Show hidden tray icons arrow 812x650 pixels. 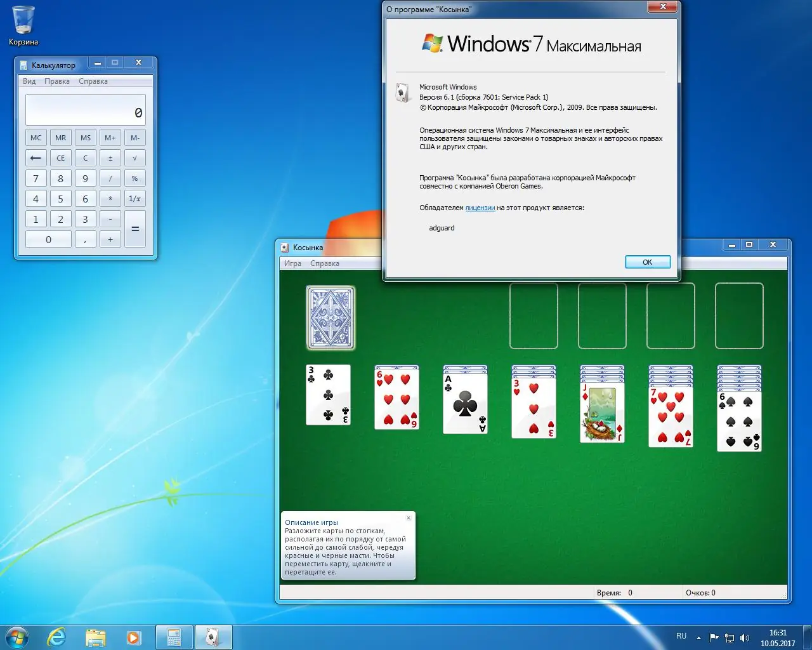(698, 637)
